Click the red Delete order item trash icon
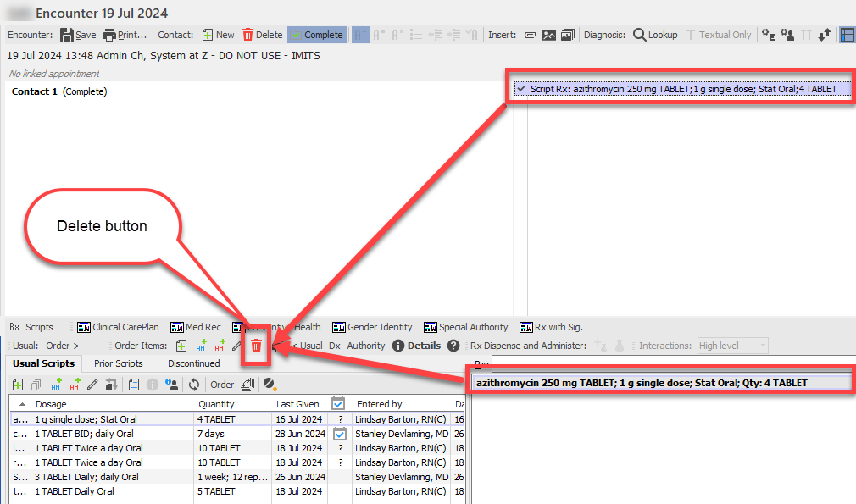This screenshot has height=504, width=856. coord(256,346)
